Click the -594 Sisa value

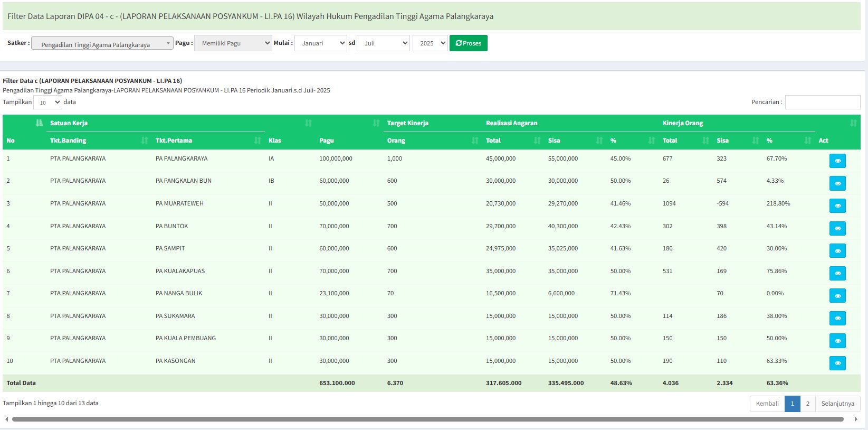click(722, 203)
